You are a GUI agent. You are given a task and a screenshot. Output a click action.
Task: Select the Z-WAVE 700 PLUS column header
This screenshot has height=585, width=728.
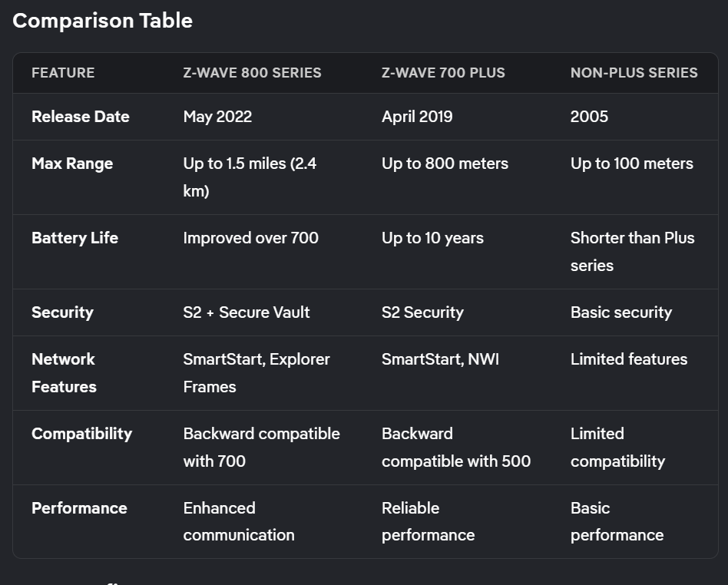click(x=443, y=73)
